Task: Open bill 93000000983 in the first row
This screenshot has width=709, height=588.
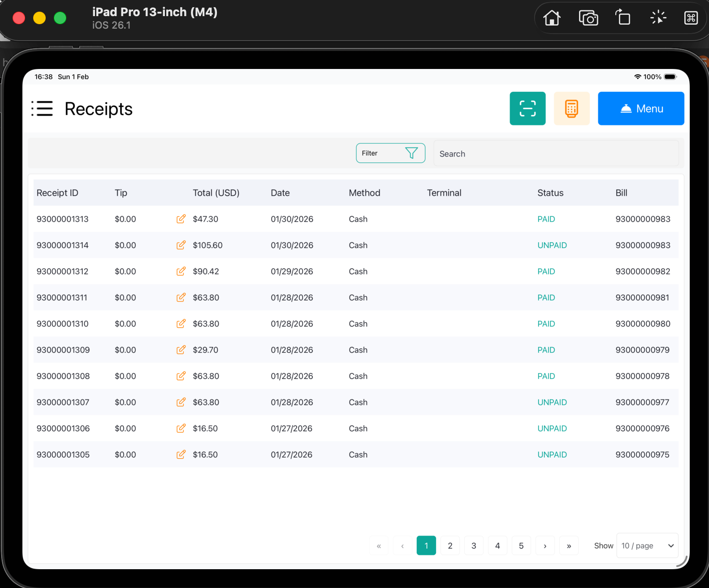Action: [643, 219]
